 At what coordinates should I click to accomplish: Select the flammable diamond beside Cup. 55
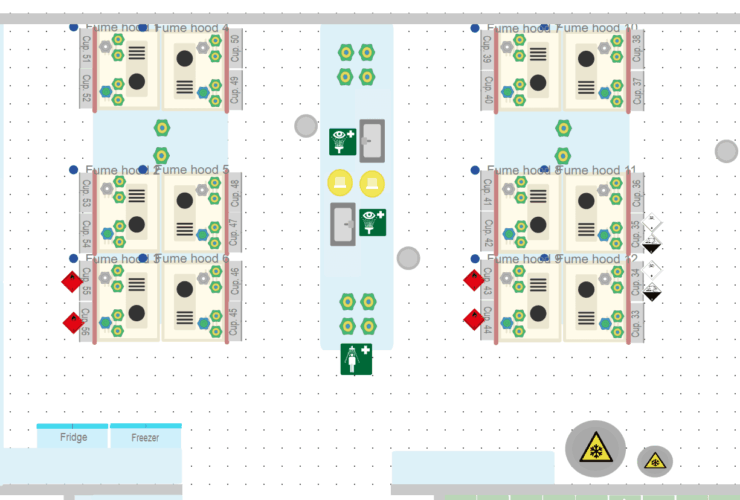tap(72, 282)
